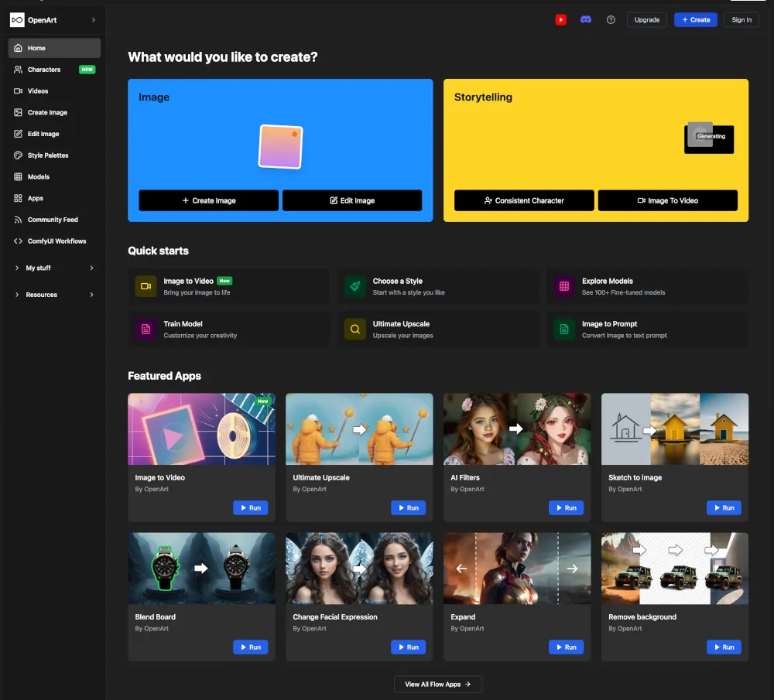Run the Change Facial Expression app
This screenshot has height=700, width=774.
click(x=408, y=647)
